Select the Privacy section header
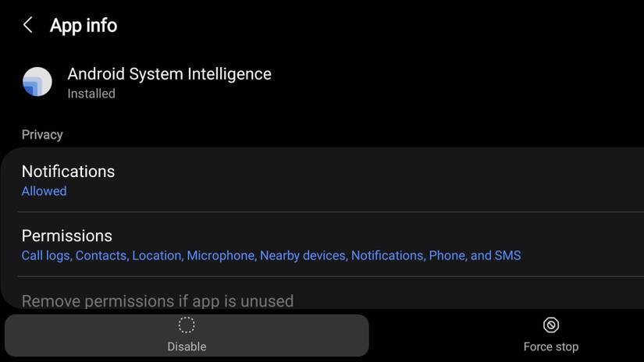This screenshot has height=362, width=644. point(42,135)
